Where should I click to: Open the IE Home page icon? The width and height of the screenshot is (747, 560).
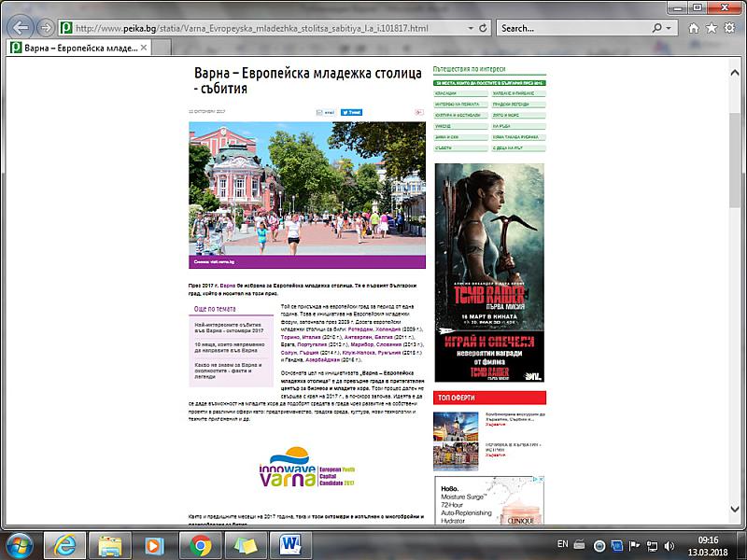[695, 28]
